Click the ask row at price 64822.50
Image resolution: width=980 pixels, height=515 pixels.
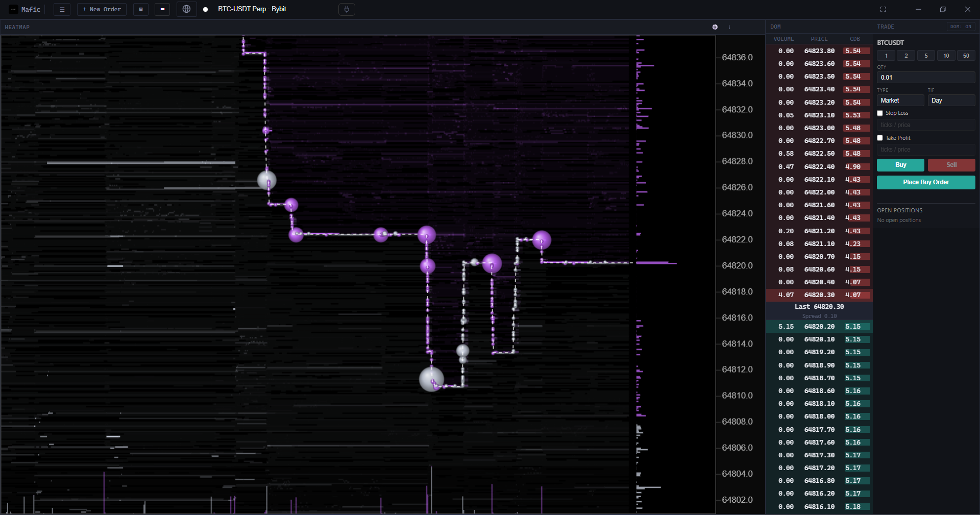819,154
